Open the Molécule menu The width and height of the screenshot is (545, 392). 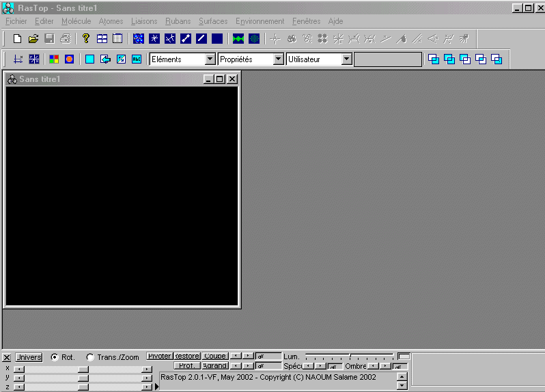[76, 21]
